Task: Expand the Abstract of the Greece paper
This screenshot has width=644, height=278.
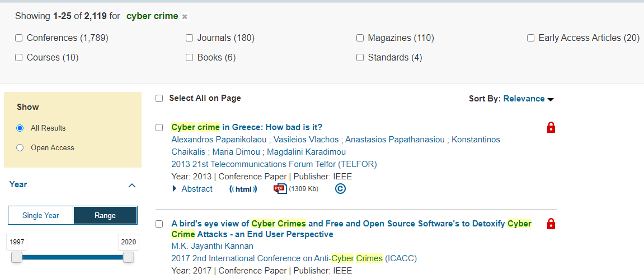Action: [x=192, y=189]
